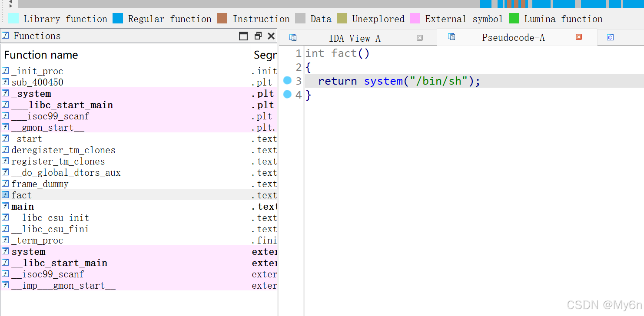Select deregister_tm_clones function

139,150
